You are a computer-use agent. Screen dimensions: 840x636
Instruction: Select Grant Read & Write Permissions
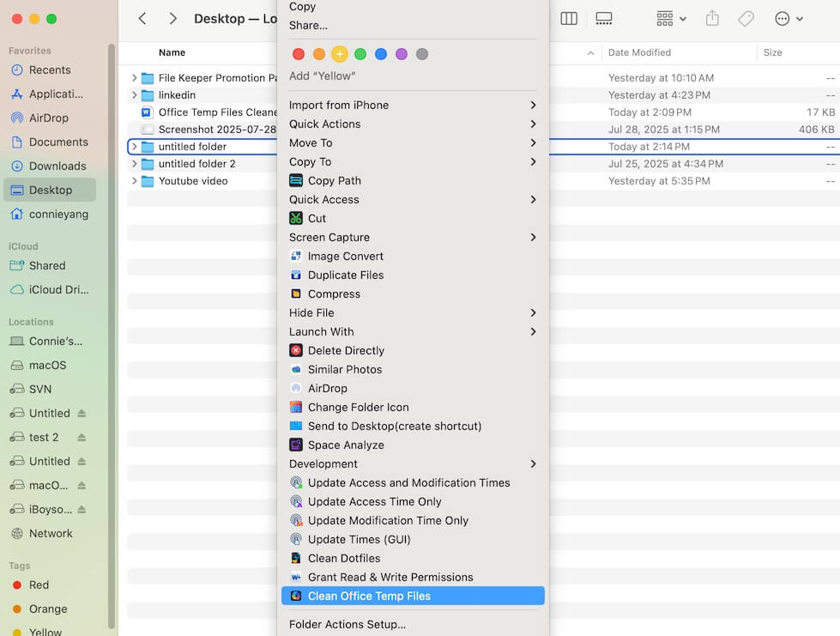coord(390,577)
